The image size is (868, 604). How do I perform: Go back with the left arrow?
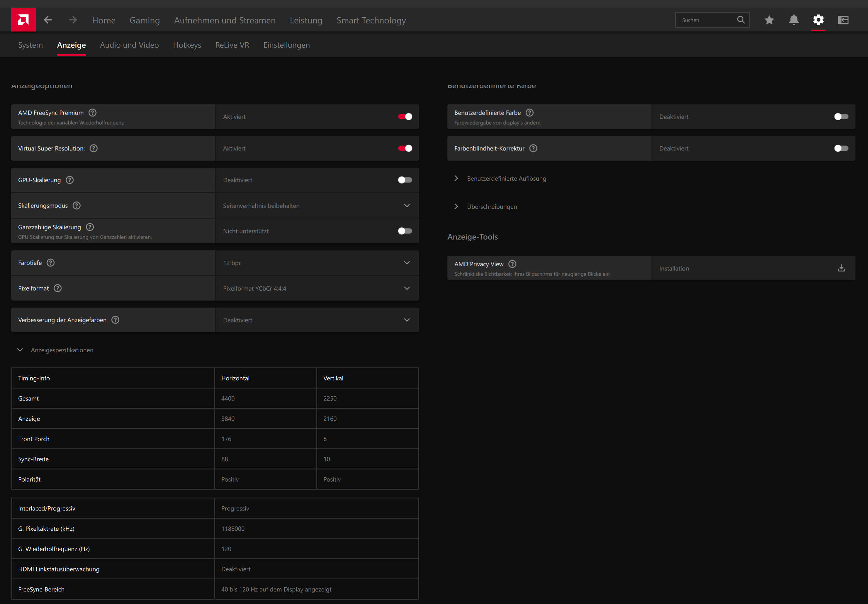click(x=47, y=20)
